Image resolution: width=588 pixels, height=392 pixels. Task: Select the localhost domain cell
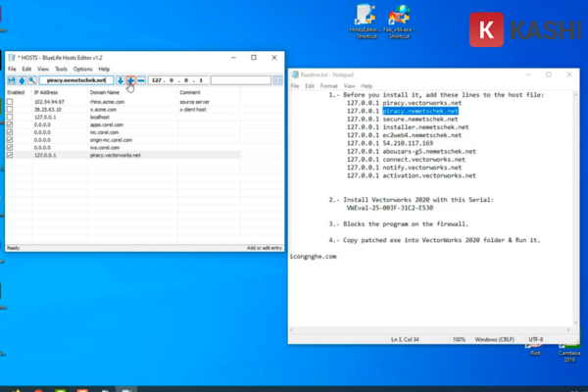pyautogui.click(x=99, y=117)
